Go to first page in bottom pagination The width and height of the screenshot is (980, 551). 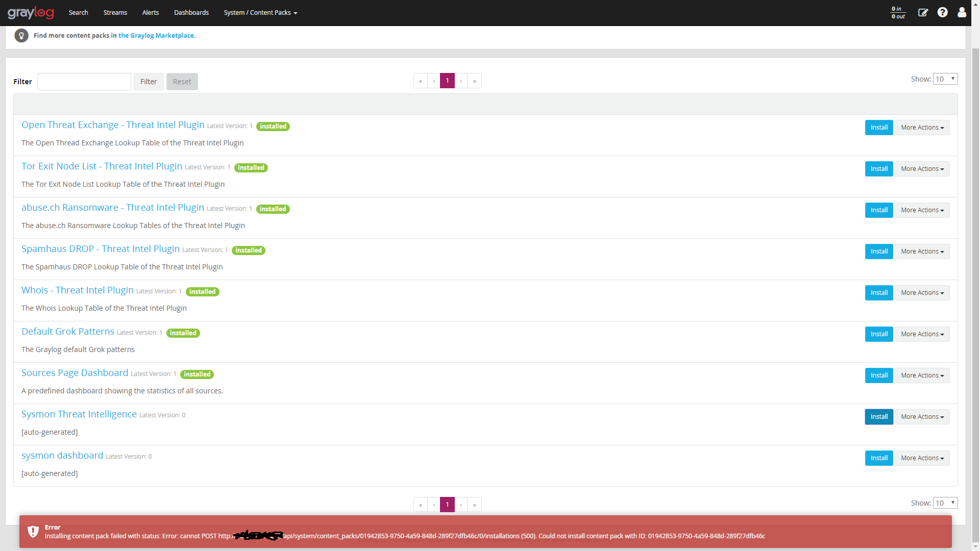pos(421,505)
